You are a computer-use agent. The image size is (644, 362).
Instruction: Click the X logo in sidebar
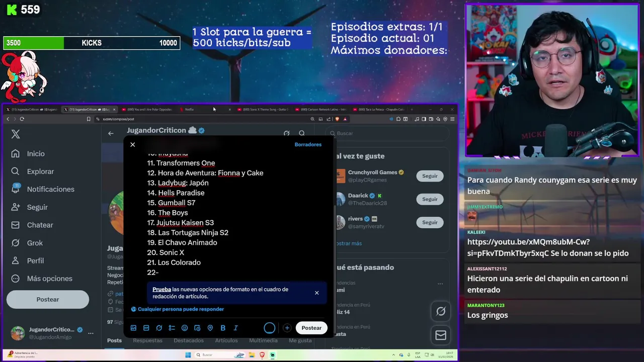click(x=16, y=134)
